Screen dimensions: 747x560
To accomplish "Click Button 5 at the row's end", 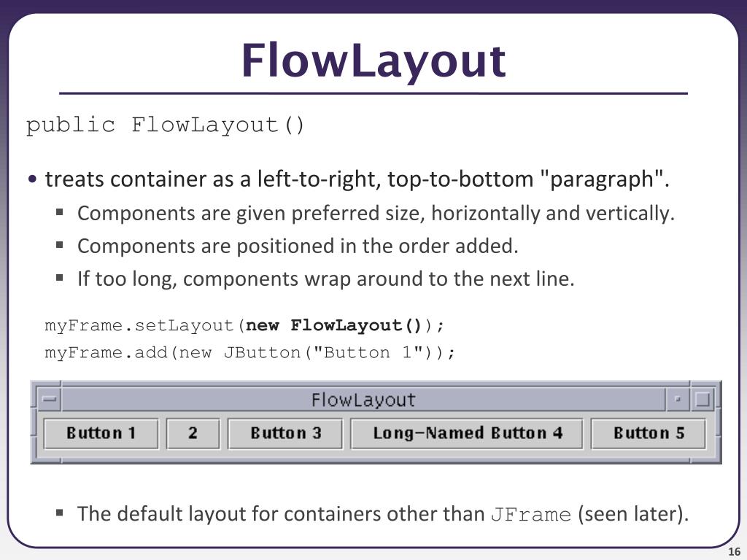I will pos(649,433).
